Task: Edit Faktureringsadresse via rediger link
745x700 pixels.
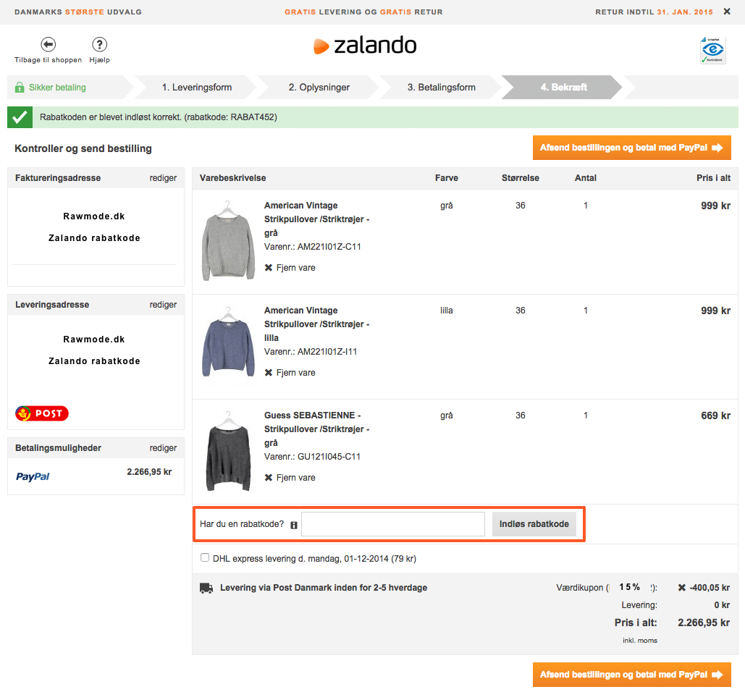Action: tap(164, 177)
